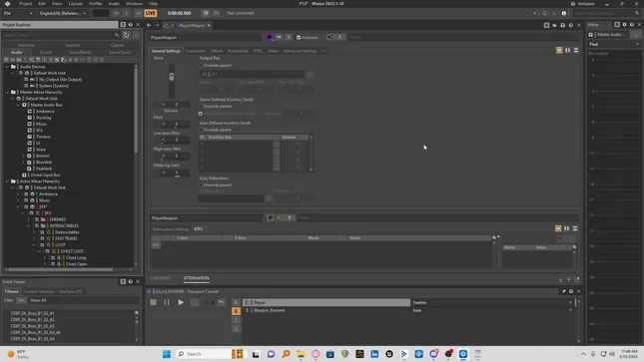Go back in the object navigation history
644x362 pixels.
click(149, 26)
